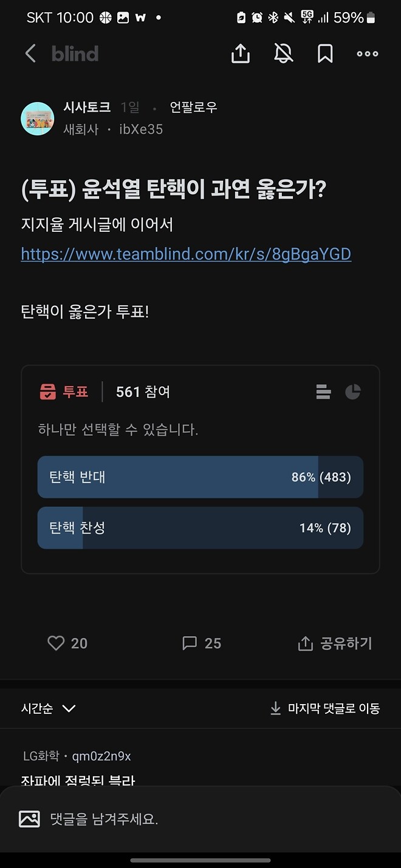Tap the blind logo in the header
This screenshot has width=401, height=868.
pyautogui.click(x=75, y=53)
